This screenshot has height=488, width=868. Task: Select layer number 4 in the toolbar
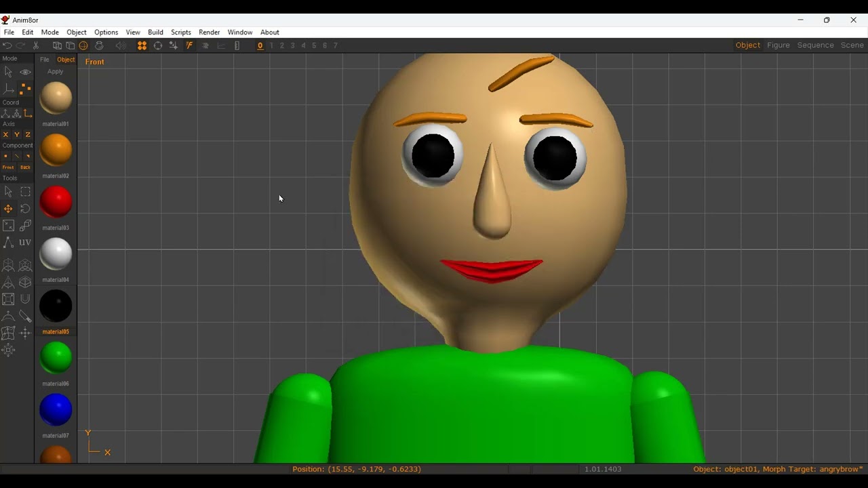pos(303,45)
